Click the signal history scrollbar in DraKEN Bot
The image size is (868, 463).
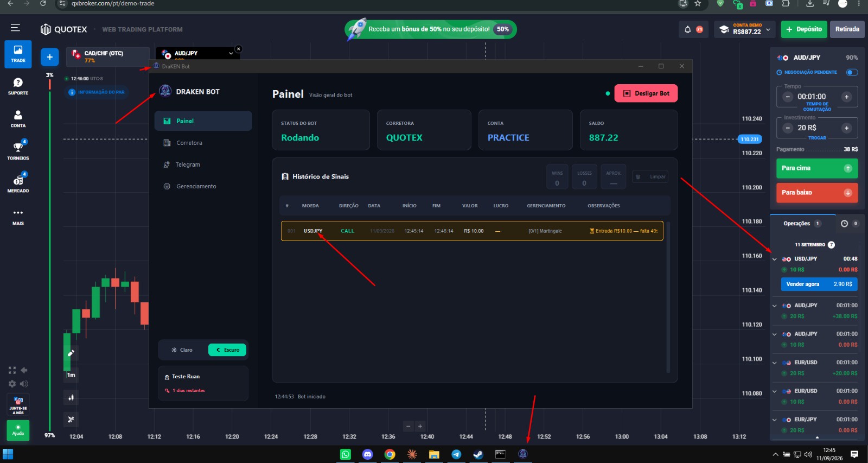click(668, 297)
